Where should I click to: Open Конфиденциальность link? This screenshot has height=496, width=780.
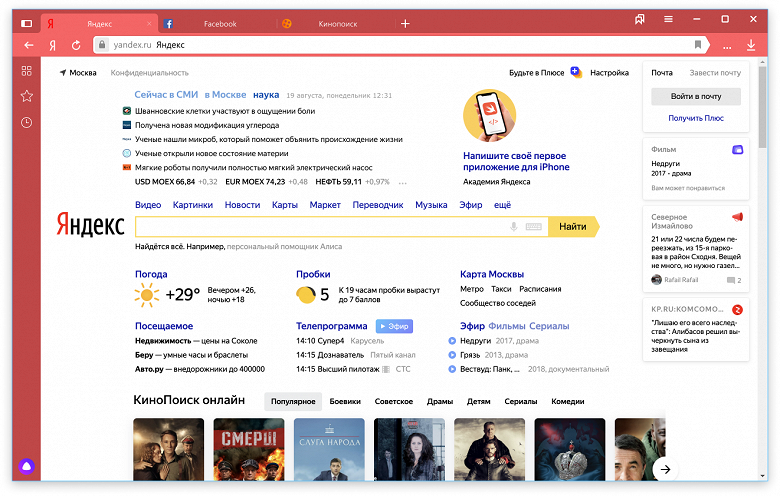(150, 73)
